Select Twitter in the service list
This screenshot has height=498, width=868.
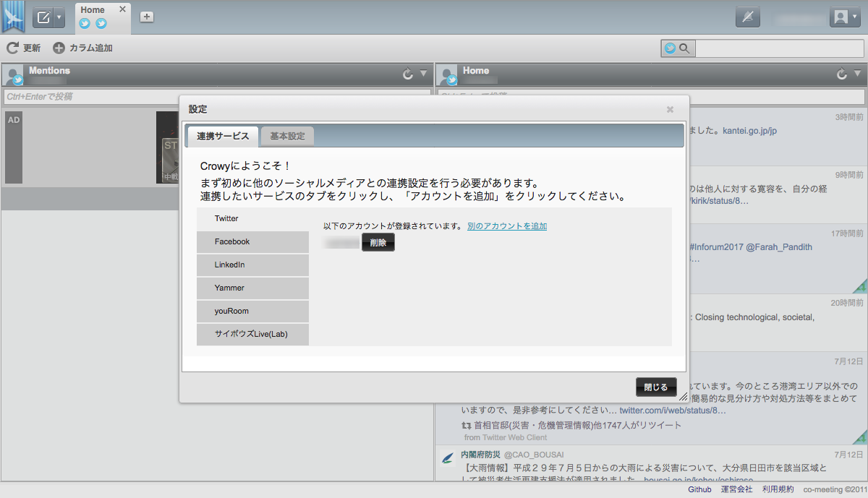(252, 218)
